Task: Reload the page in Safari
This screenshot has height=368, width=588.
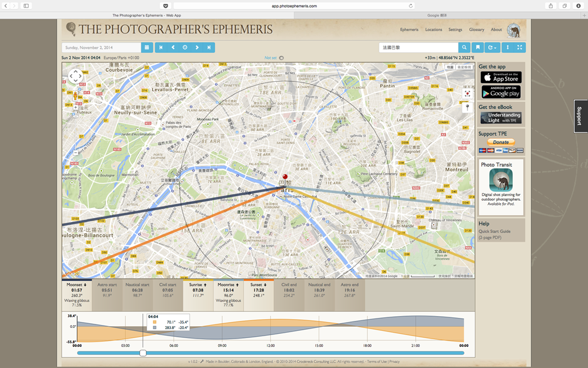Action: click(410, 6)
